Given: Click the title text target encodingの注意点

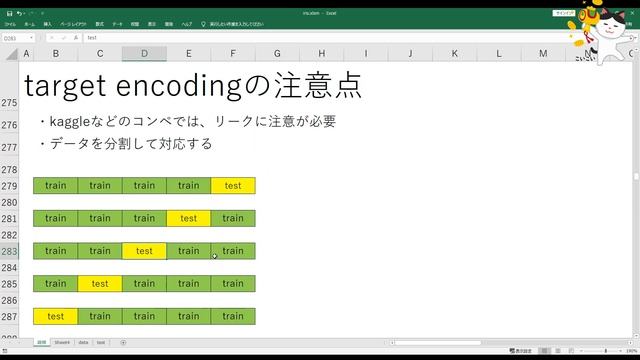Looking at the screenshot, I should pos(193,86).
